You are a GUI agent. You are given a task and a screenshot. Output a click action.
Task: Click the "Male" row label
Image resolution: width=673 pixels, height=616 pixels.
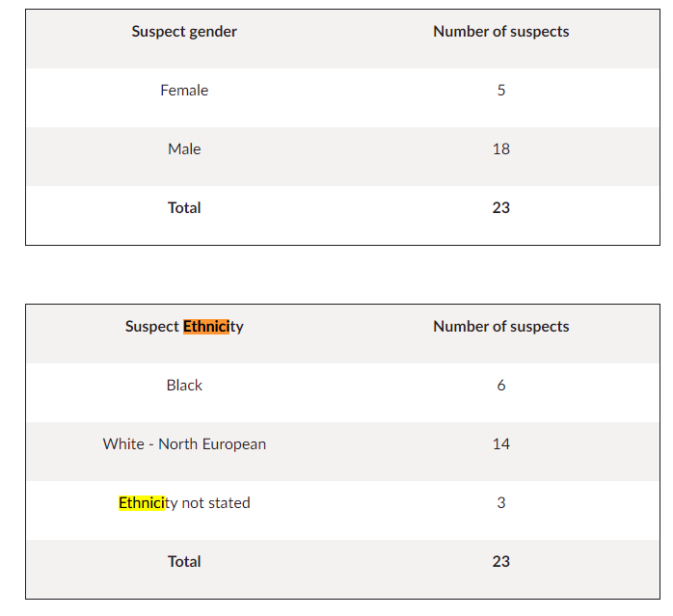(x=184, y=149)
